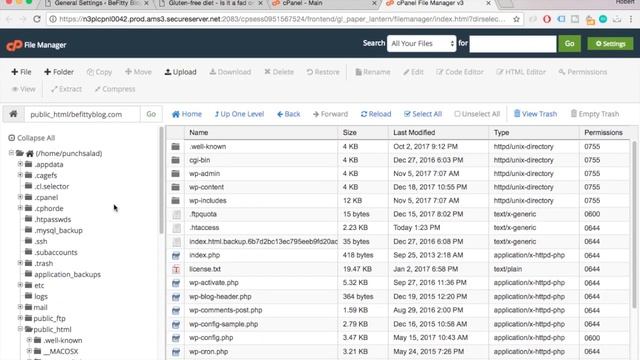Screen dimensions: 640x360
Task: Click the Edit toolbar button
Action: 413,72
